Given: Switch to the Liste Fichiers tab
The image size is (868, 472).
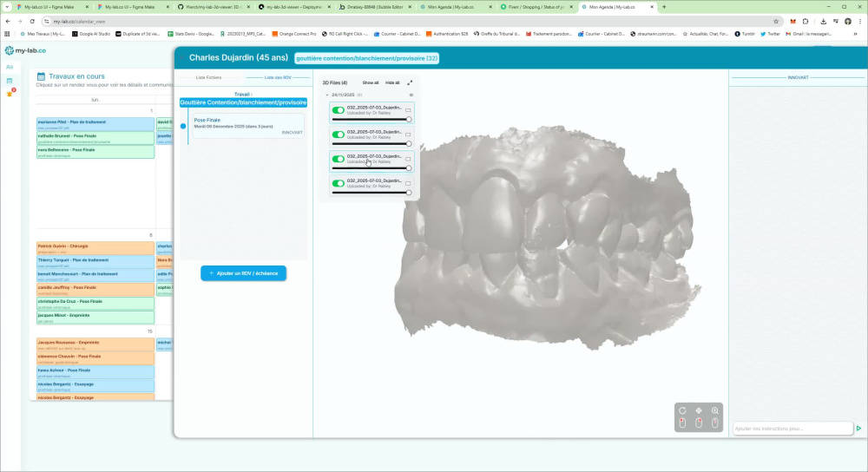Looking at the screenshot, I should (208, 77).
